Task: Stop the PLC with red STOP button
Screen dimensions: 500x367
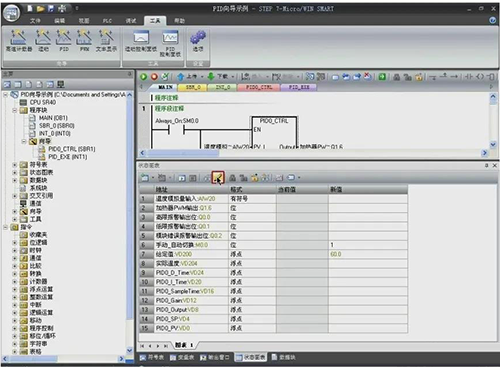Action: click(154, 77)
